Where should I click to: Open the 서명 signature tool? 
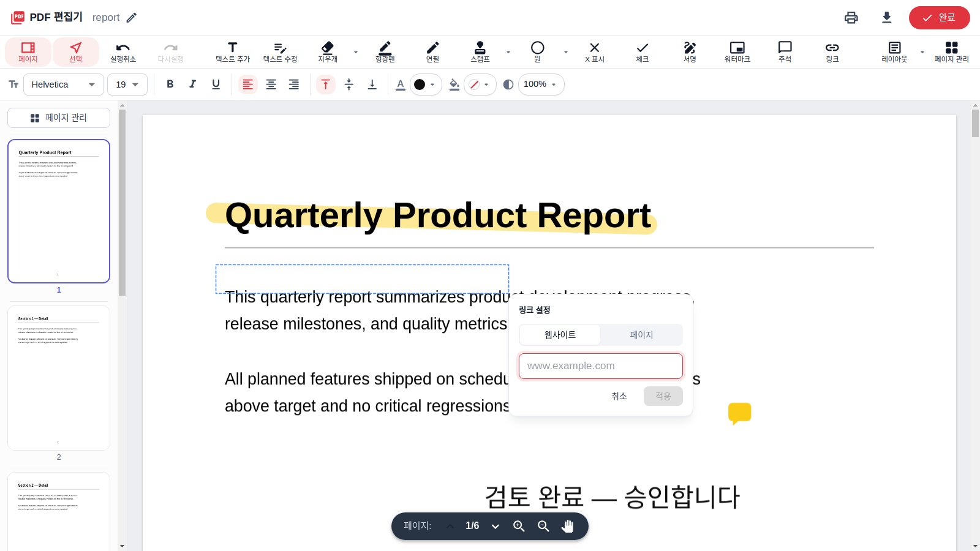point(690,51)
